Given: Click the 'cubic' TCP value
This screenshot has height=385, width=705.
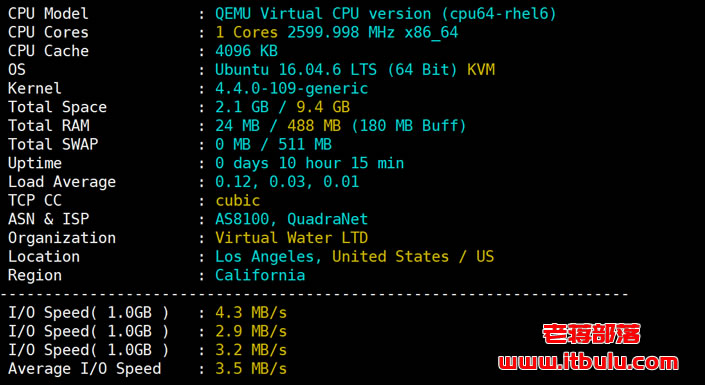Looking at the screenshot, I should tap(237, 201).
